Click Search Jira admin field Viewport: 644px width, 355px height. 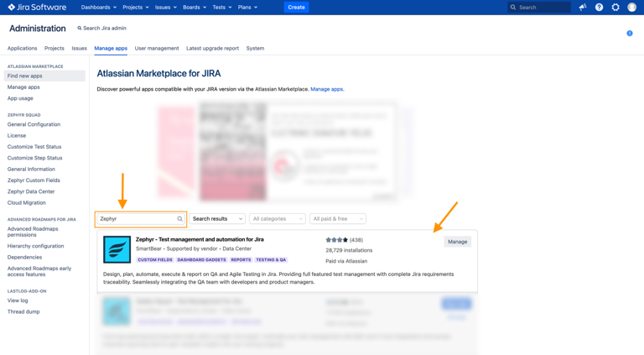pos(101,28)
